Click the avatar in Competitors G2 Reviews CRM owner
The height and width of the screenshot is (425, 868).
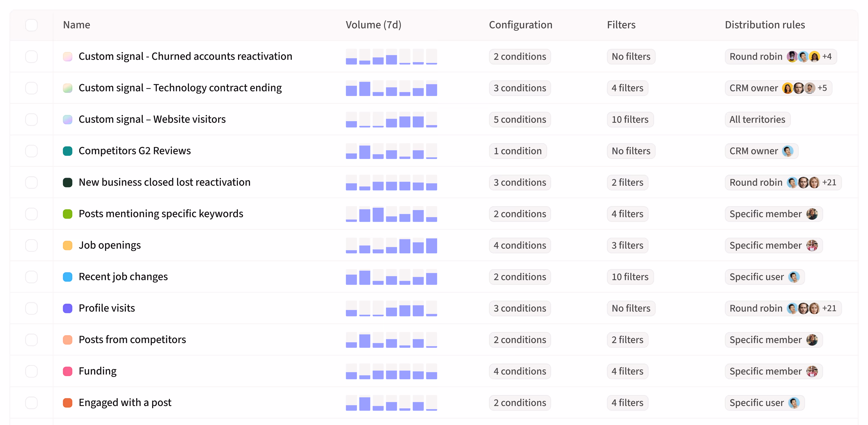(787, 151)
